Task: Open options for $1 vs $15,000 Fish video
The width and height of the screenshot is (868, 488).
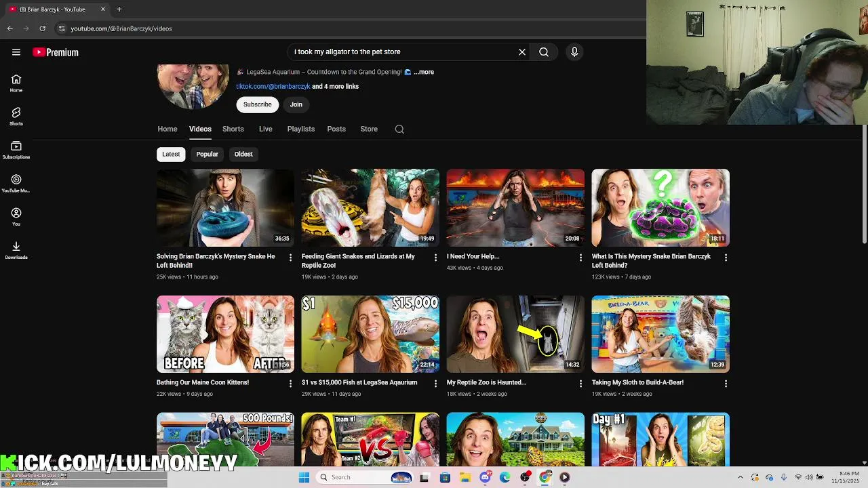Action: [435, 384]
